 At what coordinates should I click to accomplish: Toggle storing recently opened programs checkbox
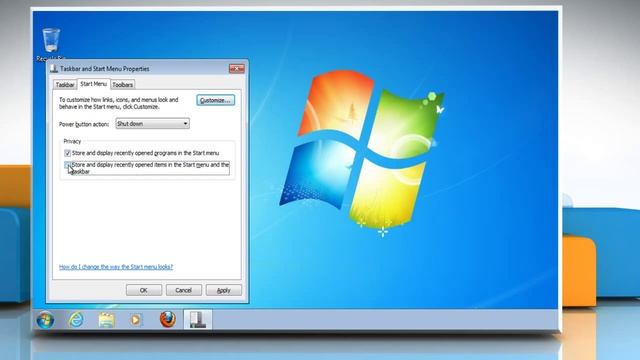coord(67,153)
